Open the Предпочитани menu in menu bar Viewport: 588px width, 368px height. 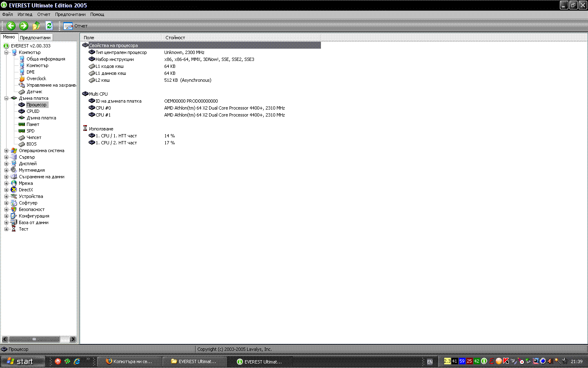(x=70, y=14)
